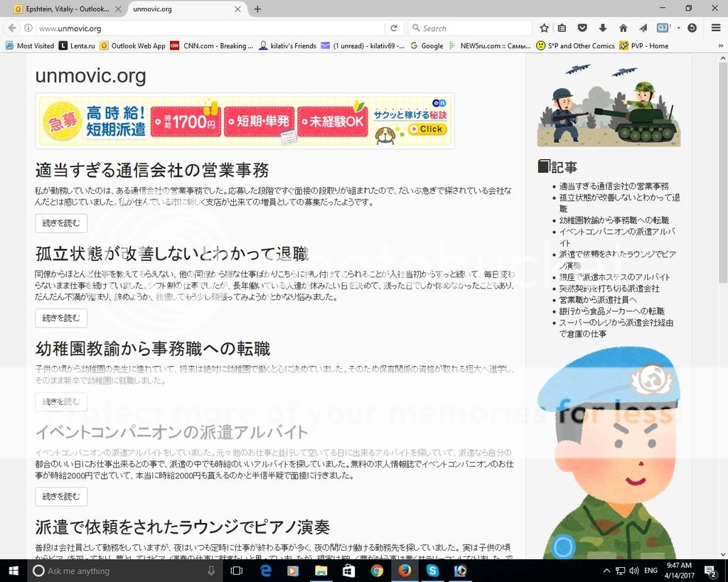Go back using the browser back arrow

11,28
